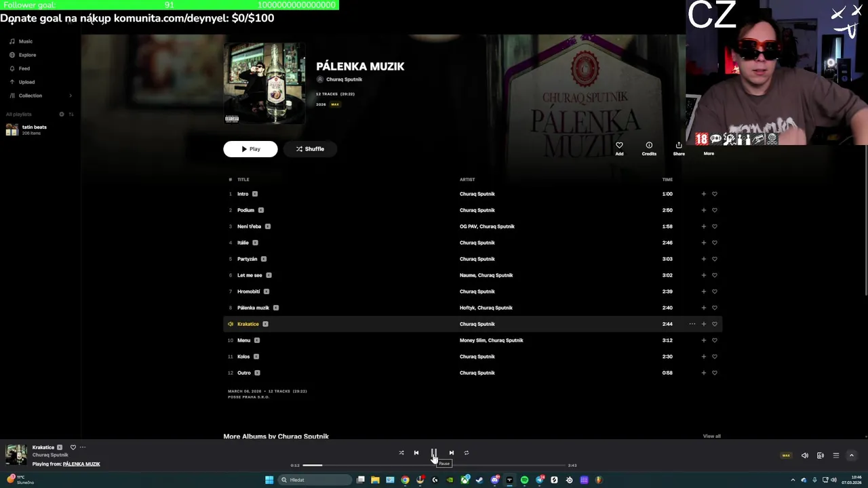Screen dimensions: 868x488
Task: Add the Pálenka muzik track to a playlist
Action: (x=703, y=308)
